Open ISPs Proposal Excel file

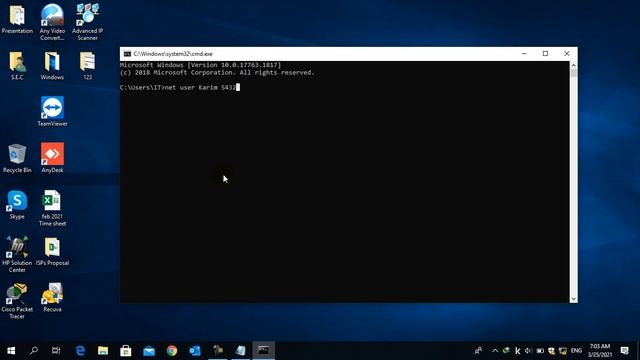pyautogui.click(x=52, y=251)
